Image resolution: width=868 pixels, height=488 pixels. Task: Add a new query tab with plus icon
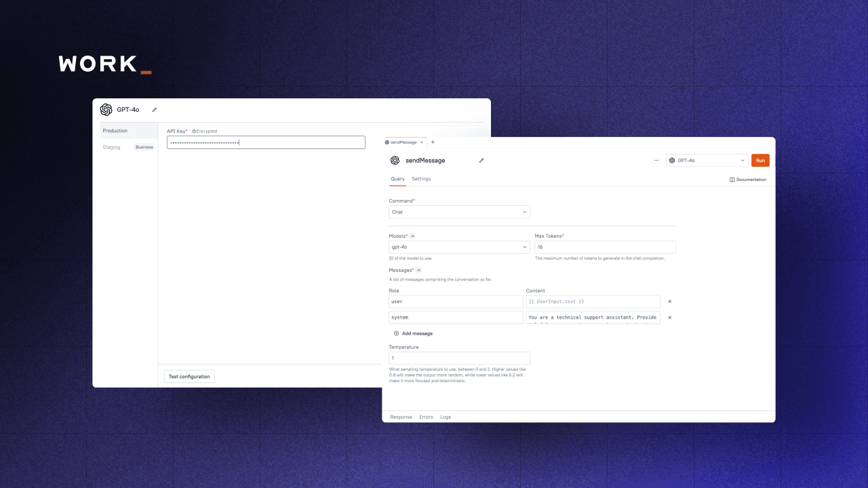tap(433, 142)
